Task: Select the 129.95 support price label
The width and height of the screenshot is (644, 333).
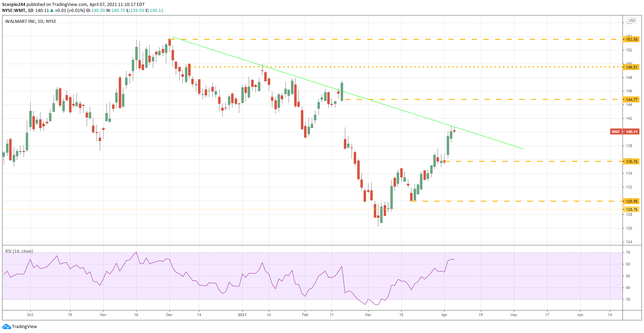Action: pos(632,201)
